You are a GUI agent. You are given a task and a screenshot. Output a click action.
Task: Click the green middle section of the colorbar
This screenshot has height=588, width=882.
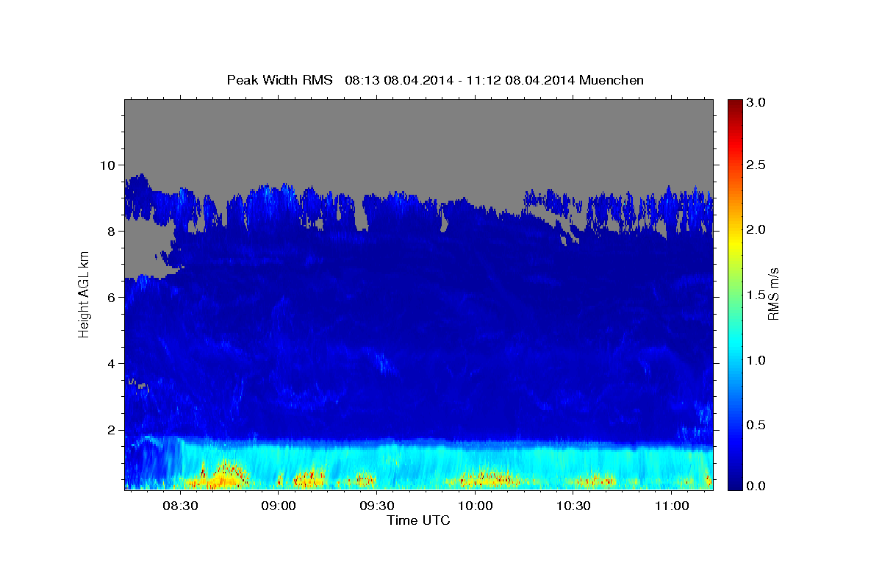pyautogui.click(x=734, y=294)
